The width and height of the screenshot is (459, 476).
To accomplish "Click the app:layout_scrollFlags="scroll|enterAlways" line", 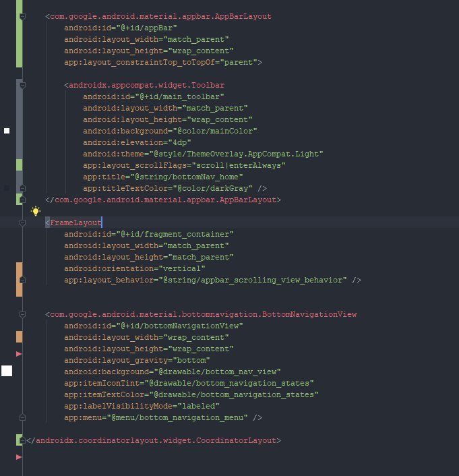I will click(184, 165).
